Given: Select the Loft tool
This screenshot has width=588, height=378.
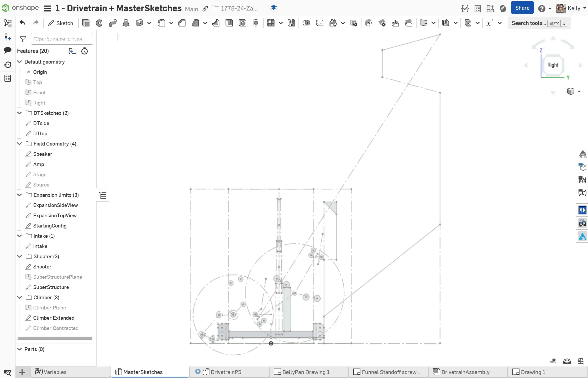Looking at the screenshot, I should pos(126,23).
